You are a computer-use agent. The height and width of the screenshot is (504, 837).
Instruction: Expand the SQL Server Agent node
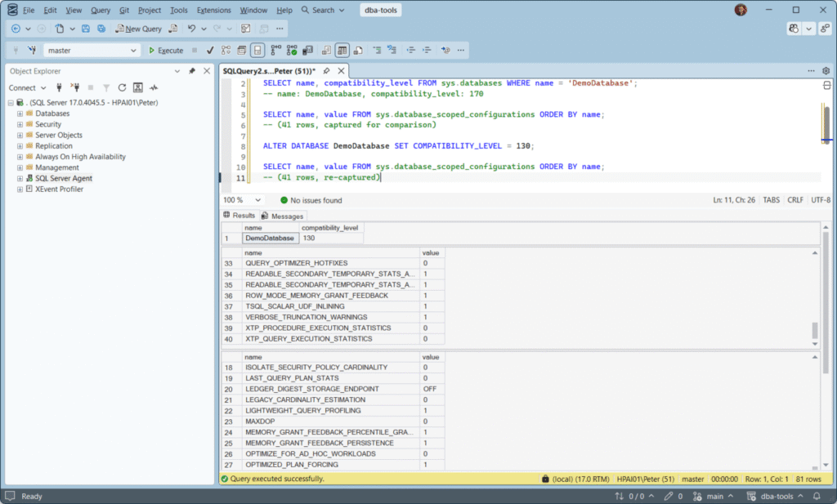click(20, 178)
